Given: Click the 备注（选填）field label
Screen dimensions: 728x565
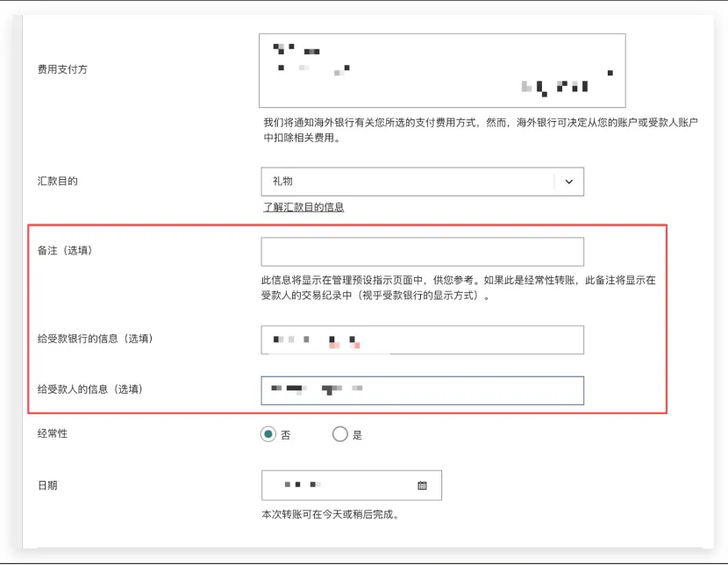Looking at the screenshot, I should click(x=65, y=251).
